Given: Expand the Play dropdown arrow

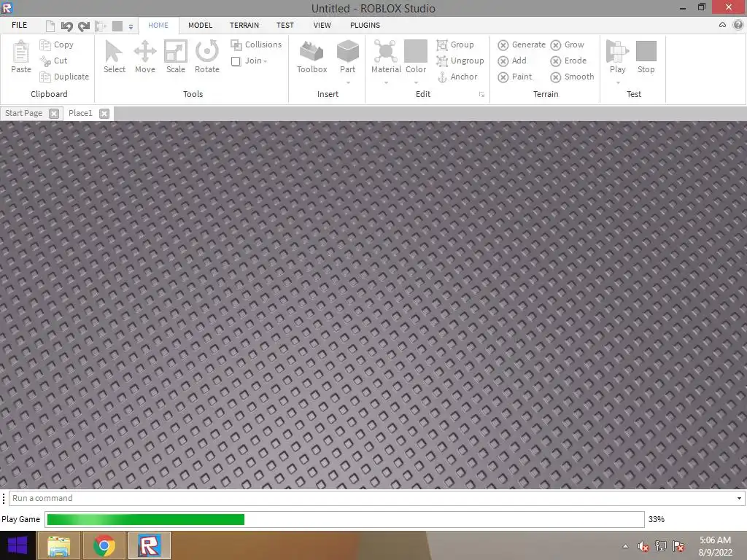Looking at the screenshot, I should [618, 83].
